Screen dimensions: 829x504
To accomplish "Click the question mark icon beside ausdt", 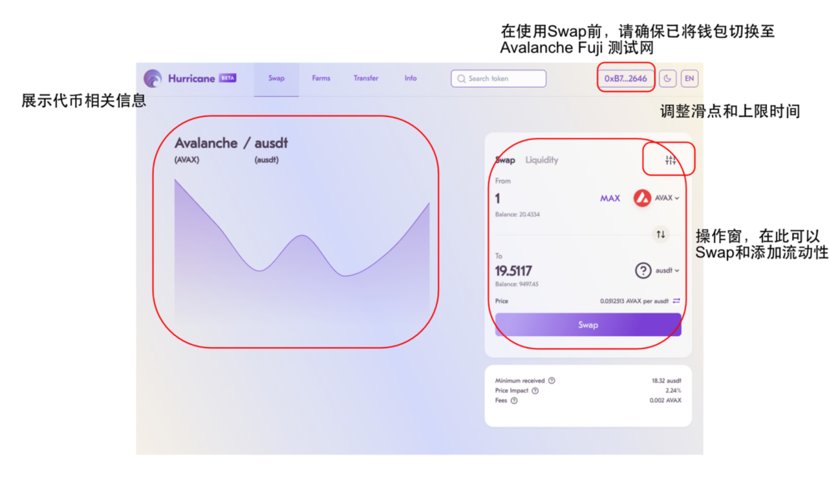I will [643, 271].
